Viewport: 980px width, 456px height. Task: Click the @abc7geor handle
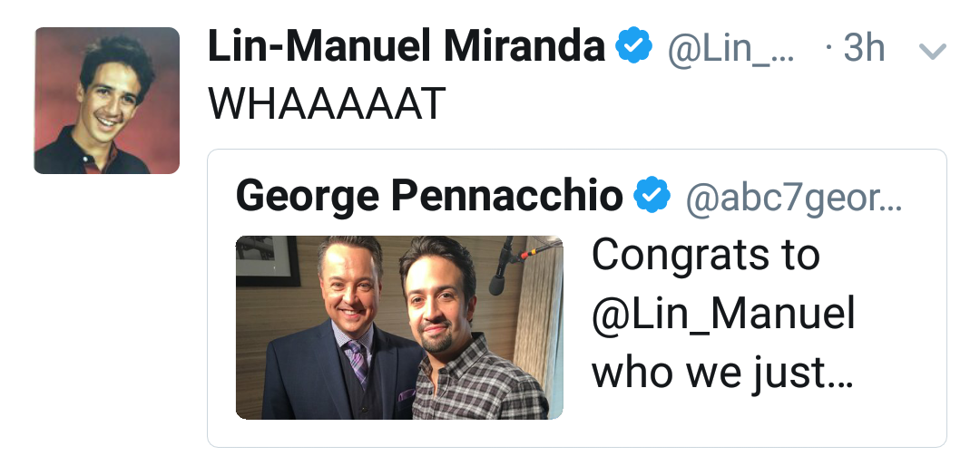pyautogui.click(x=792, y=196)
